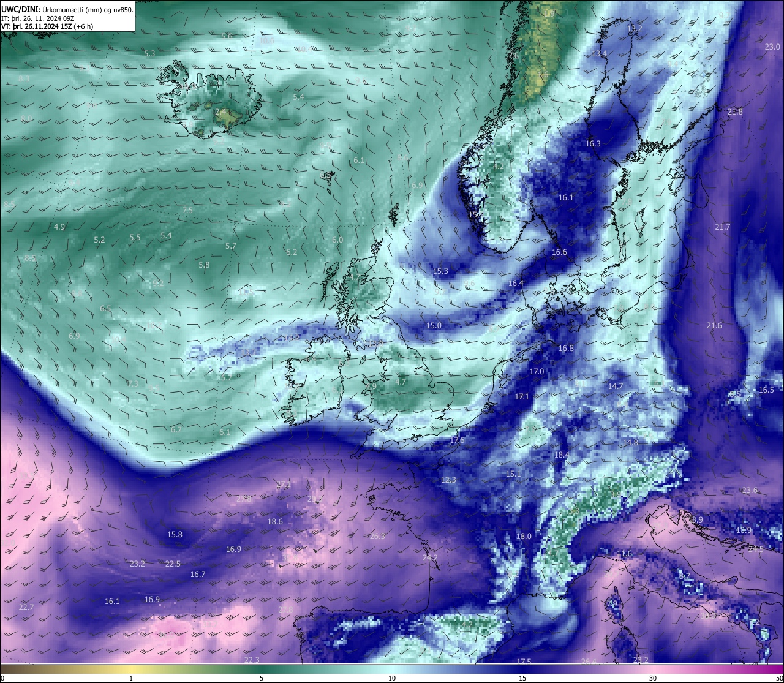Screen dimensions: 784x683
Task: Click the 22.7 value label
Action: 26,607
